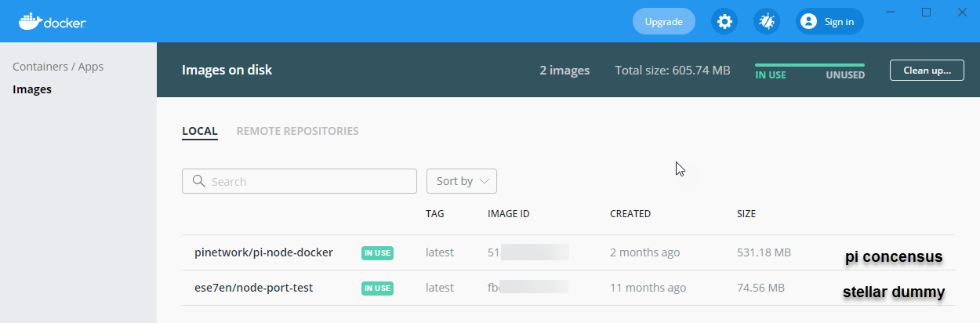The width and height of the screenshot is (980, 323).
Task: Open the Sort by dropdown
Action: pyautogui.click(x=462, y=181)
